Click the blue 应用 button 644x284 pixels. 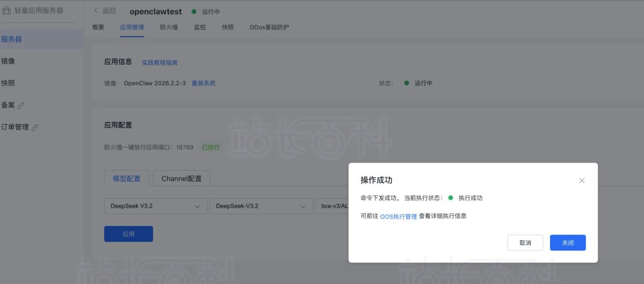click(128, 234)
